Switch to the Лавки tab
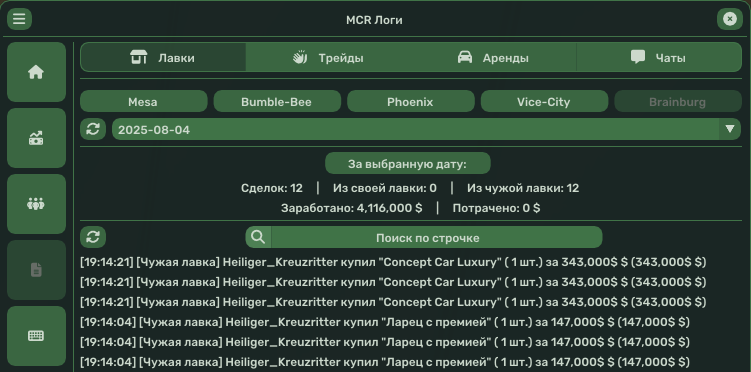The image size is (751, 372). click(x=163, y=57)
